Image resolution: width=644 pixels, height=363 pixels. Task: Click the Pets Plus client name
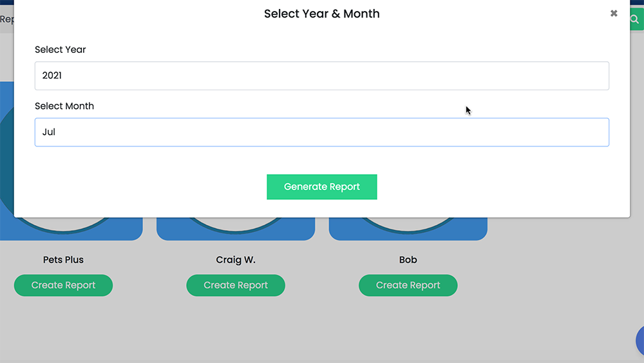coord(63,260)
